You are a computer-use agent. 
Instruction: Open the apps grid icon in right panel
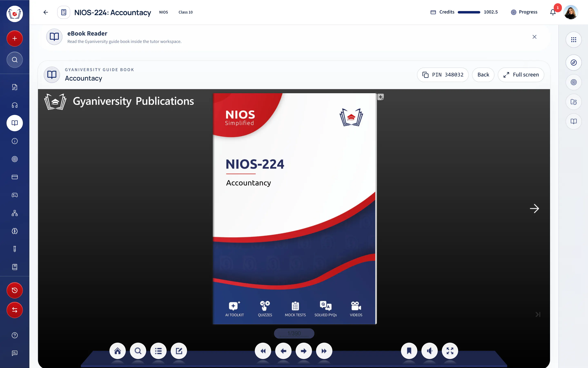pyautogui.click(x=574, y=40)
